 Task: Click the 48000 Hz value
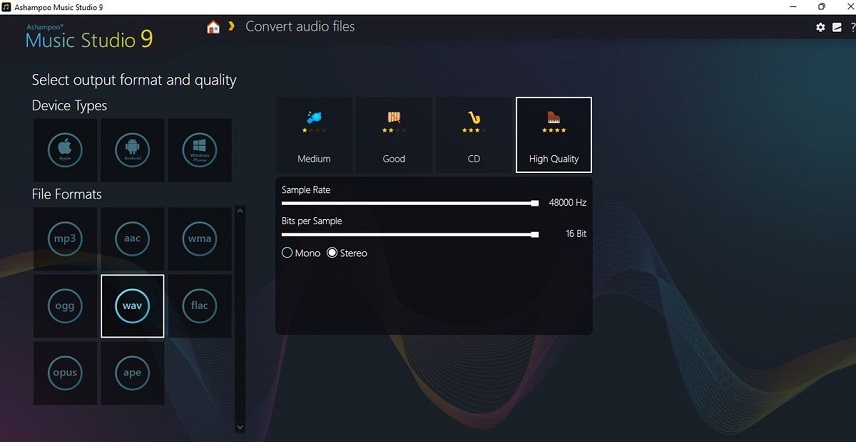coord(567,202)
